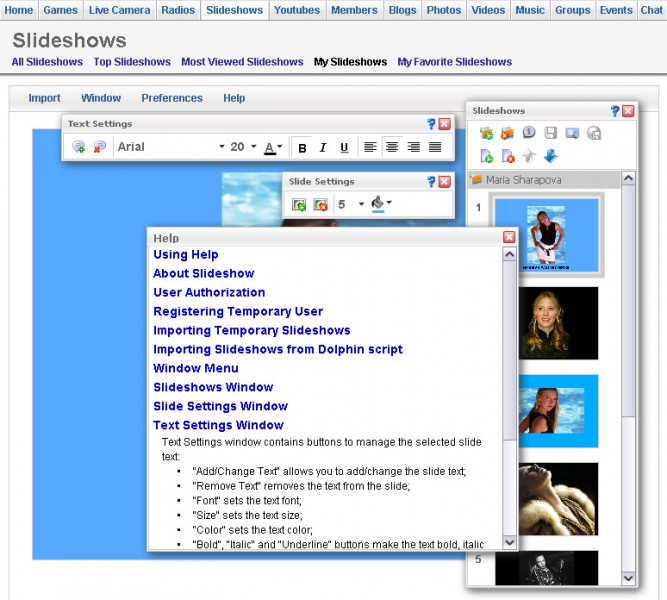Open text color picker with A icon
This screenshot has width=667, height=600.
(x=273, y=148)
